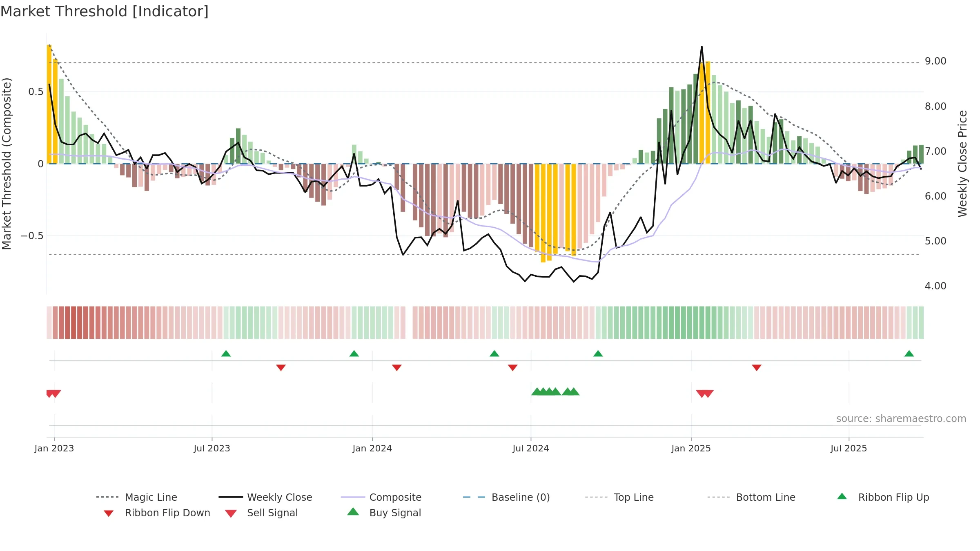Click the Jul 2024 x-axis label
980x551 pixels.
[531, 449]
